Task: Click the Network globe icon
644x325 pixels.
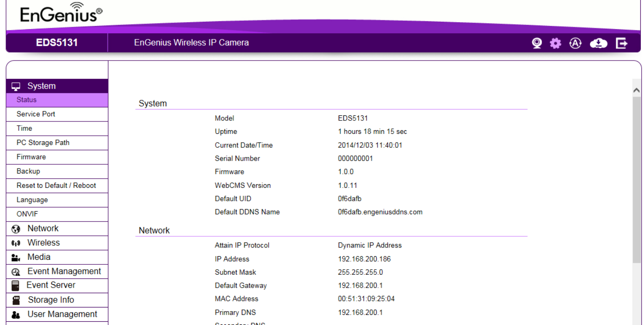Action: pos(16,229)
